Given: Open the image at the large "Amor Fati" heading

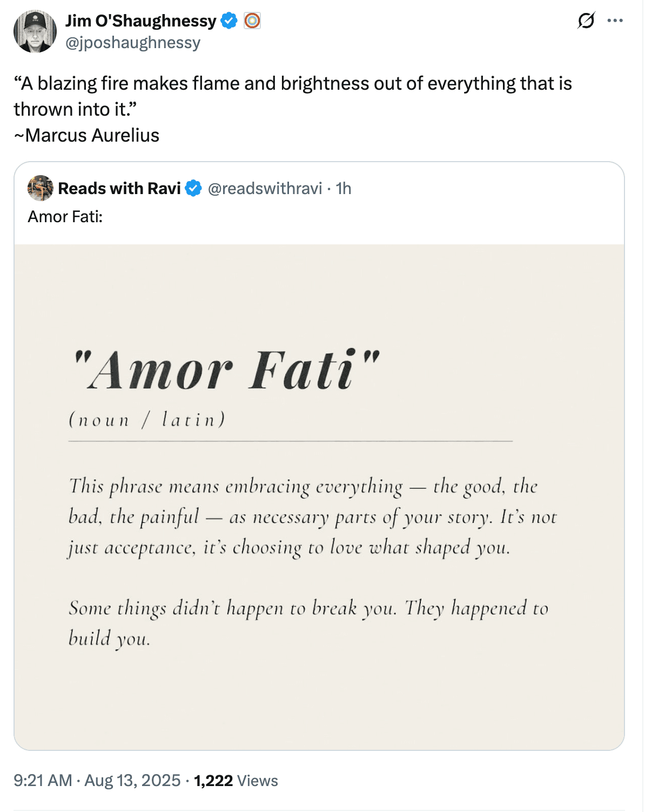Looking at the screenshot, I should [x=226, y=371].
